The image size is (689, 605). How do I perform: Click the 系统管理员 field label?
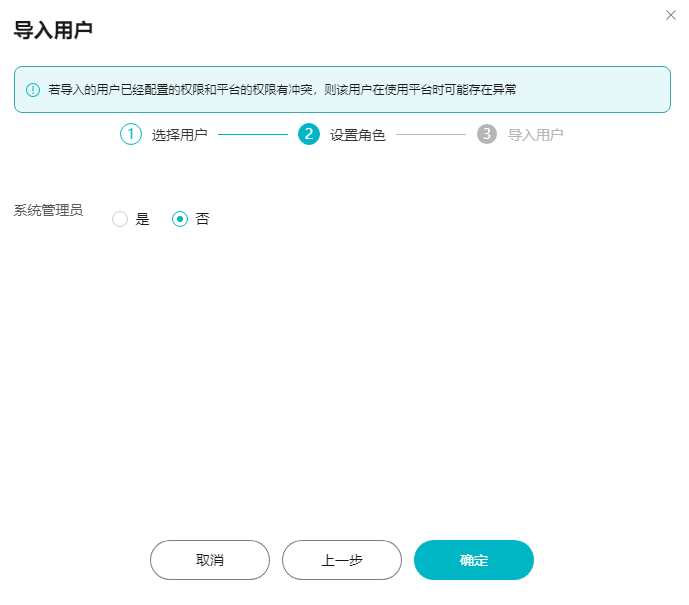click(x=48, y=210)
